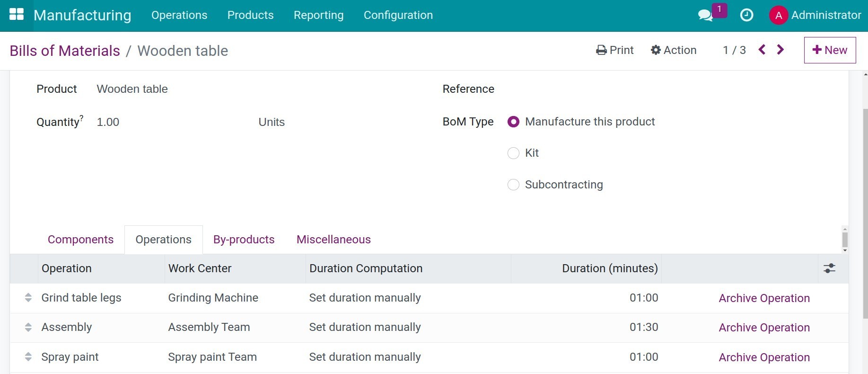The height and width of the screenshot is (374, 868).
Task: Click the 01:30 duration cell
Action: point(644,327)
